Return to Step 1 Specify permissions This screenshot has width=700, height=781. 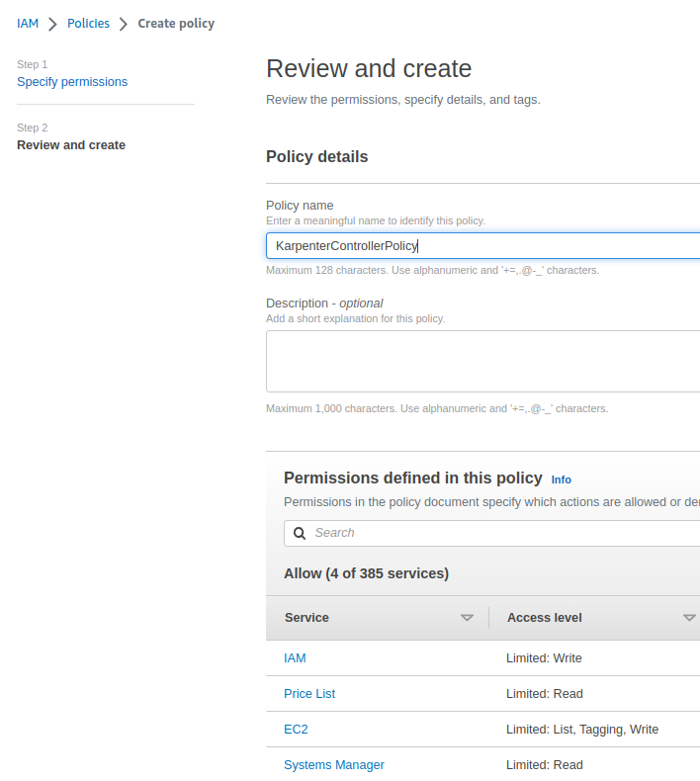click(72, 82)
